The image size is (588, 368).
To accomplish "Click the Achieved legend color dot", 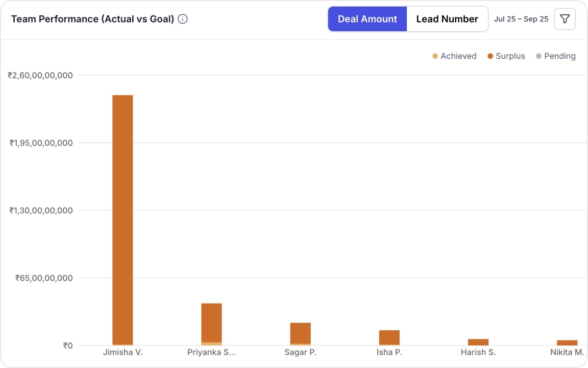I will 435,56.
